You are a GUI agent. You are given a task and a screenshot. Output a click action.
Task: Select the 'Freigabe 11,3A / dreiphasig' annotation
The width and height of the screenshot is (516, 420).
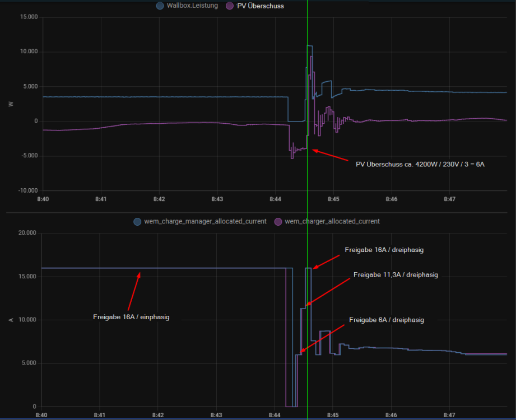pos(396,275)
